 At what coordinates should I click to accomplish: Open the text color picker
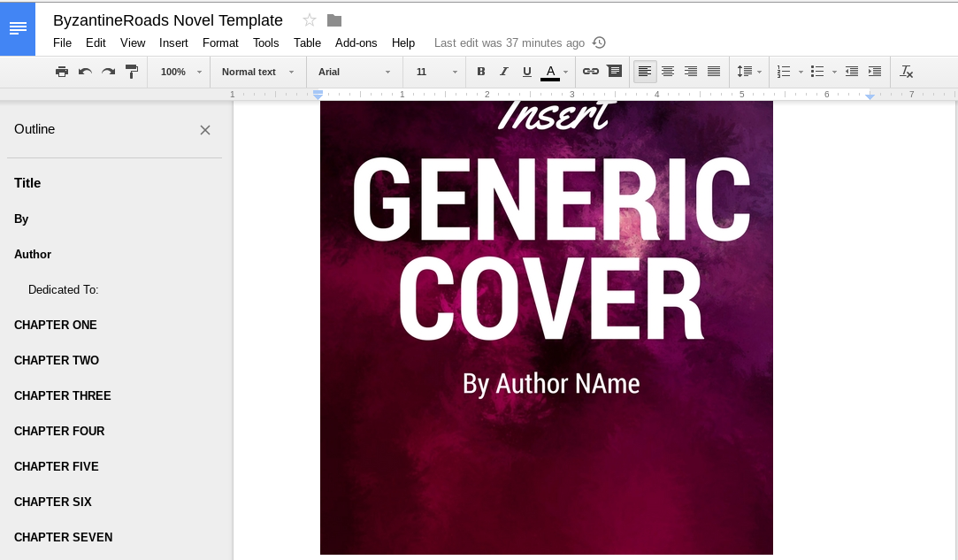click(550, 72)
